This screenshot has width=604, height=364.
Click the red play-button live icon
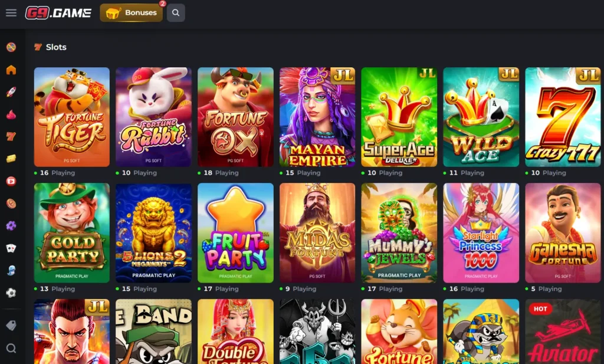pyautogui.click(x=11, y=181)
